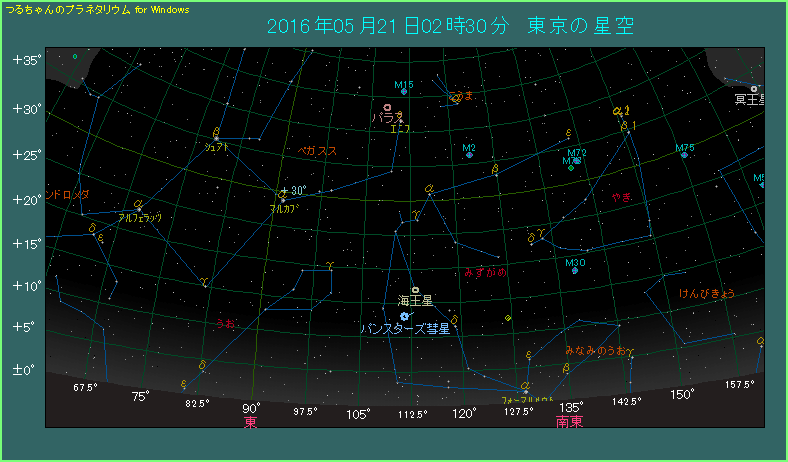Screen dimensions: 788x462
Task: Select the Pisces (うお) constellation label
Action: coord(225,323)
